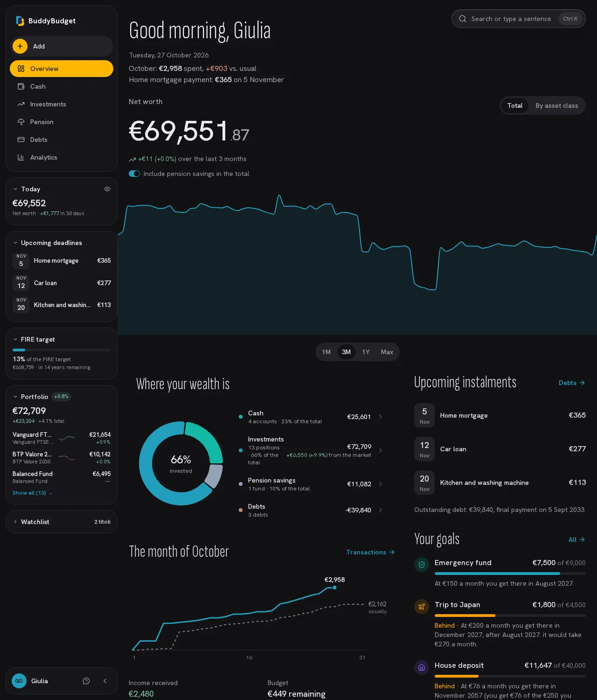
Task: Open the Debts link by Upcoming instalments
Action: coord(572,383)
